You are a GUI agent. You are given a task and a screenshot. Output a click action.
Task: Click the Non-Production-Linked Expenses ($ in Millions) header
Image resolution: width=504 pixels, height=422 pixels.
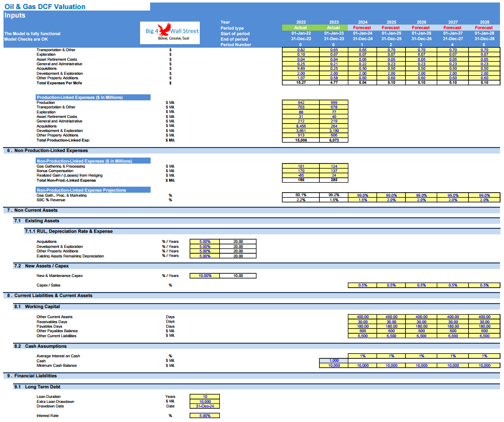93,161
